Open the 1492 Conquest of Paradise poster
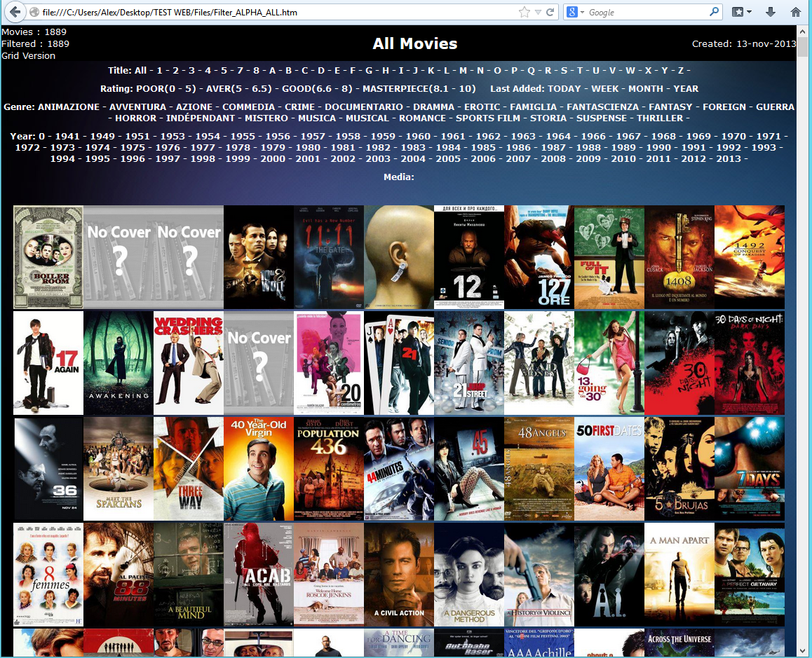The width and height of the screenshot is (812, 658). pyautogui.click(x=750, y=256)
